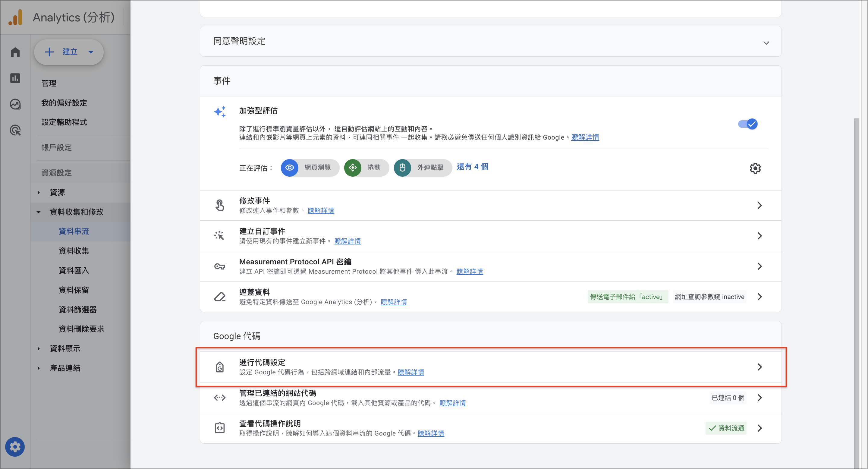Screen dimensions: 868x469
Task: Click the Analytics logo icon
Action: [x=15, y=17]
